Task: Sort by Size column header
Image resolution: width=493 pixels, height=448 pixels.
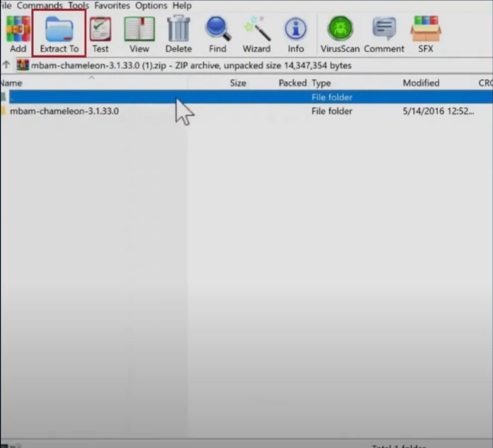Action: (238, 83)
